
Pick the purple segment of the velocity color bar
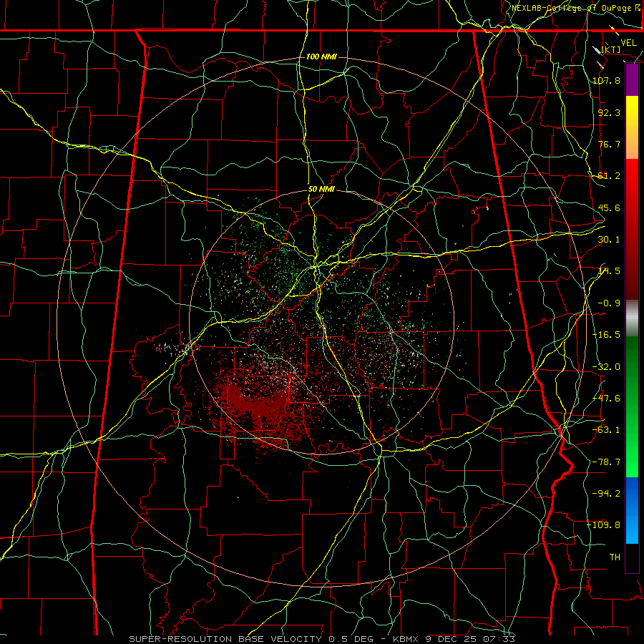coord(632,79)
